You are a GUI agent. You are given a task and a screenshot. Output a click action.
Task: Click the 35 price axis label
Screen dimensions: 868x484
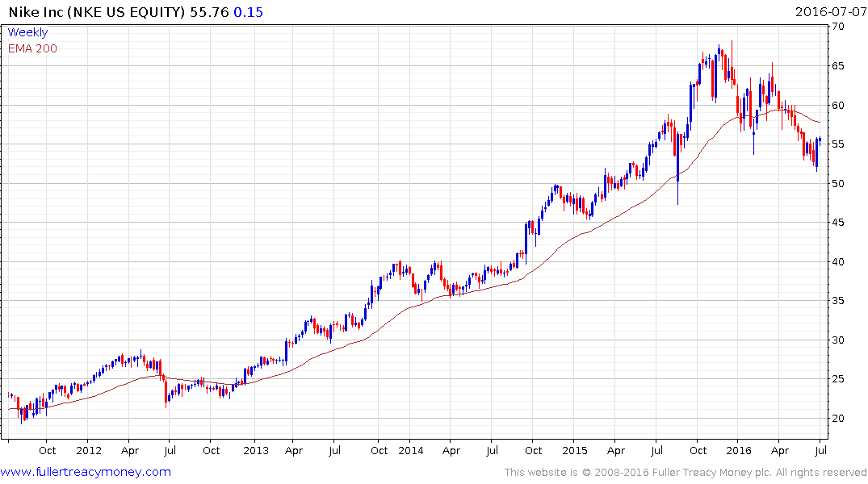(x=837, y=300)
